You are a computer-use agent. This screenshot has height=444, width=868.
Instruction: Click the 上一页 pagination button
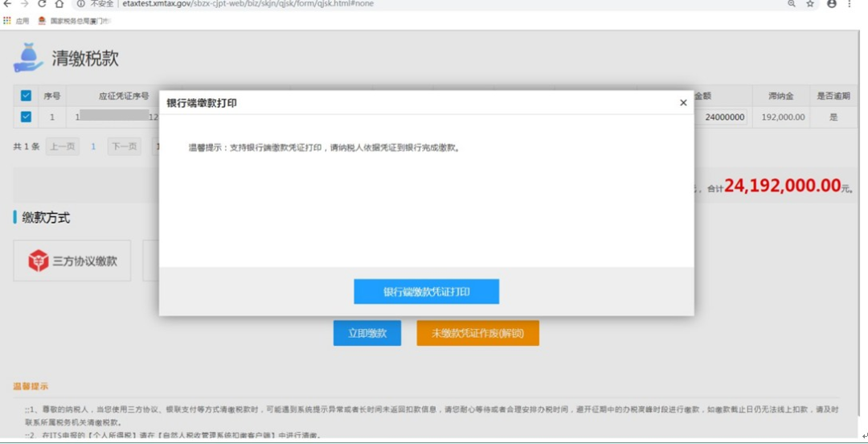(62, 146)
